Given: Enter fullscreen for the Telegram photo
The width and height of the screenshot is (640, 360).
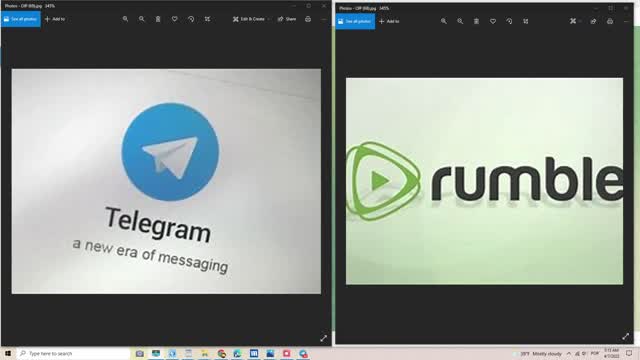Looking at the screenshot, I should pos(324,338).
